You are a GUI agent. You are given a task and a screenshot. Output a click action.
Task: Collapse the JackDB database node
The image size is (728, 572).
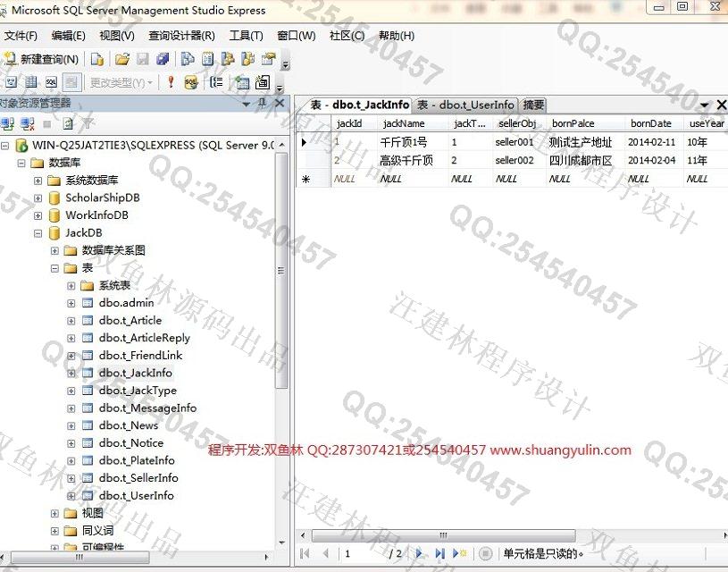pyautogui.click(x=38, y=234)
